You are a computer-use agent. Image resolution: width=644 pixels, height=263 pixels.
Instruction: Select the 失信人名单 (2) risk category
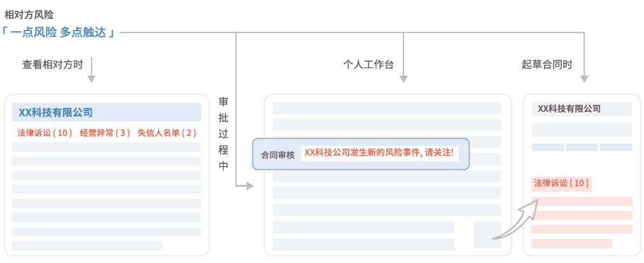[x=167, y=133]
